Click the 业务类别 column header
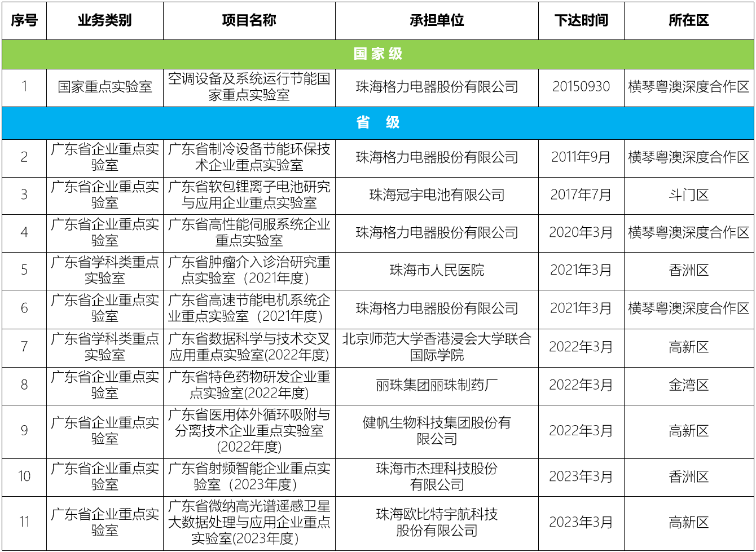Image resolution: width=756 pixels, height=552 pixels. point(105,21)
